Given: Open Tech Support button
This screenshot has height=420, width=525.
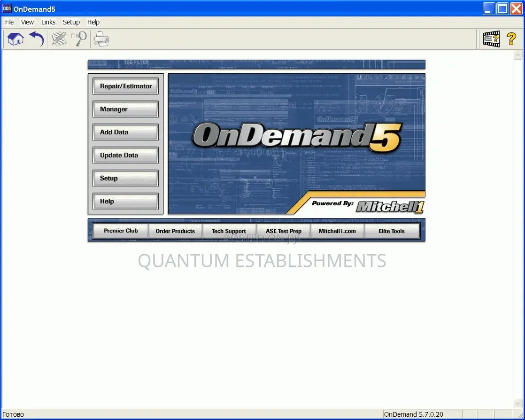Looking at the screenshot, I should click(229, 231).
